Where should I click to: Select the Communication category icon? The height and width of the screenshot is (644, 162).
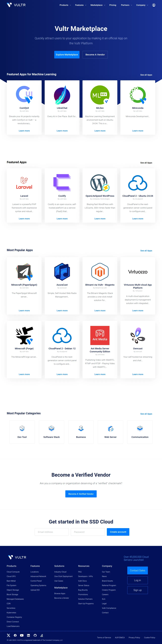(140, 428)
